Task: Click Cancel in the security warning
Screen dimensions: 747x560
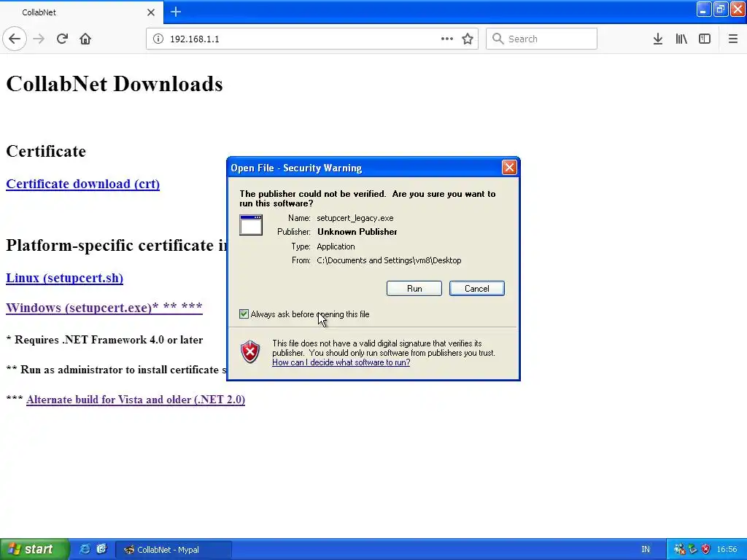Action: pos(477,289)
